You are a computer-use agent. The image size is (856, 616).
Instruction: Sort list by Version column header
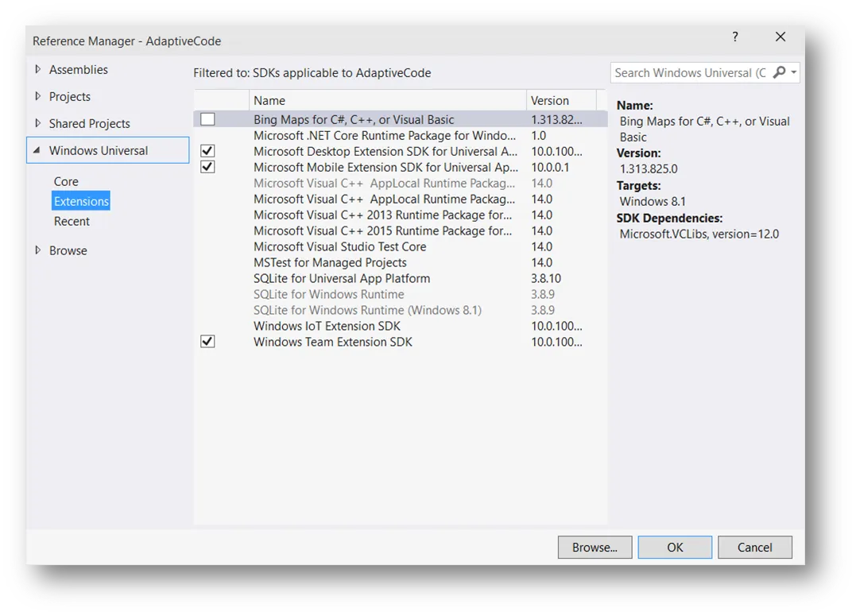[x=561, y=100]
